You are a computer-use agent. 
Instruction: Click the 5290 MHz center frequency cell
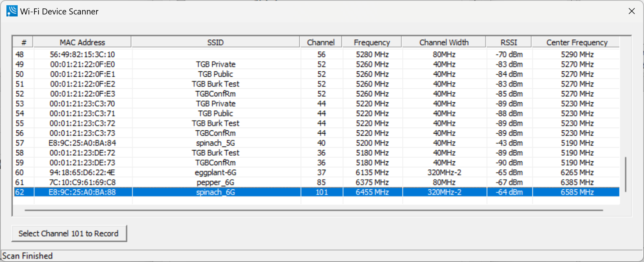tap(577, 54)
